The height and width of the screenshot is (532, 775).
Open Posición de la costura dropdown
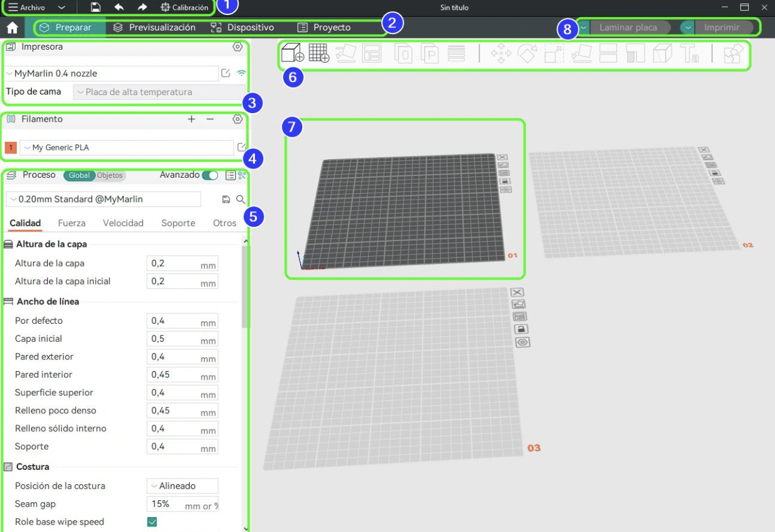click(x=183, y=486)
